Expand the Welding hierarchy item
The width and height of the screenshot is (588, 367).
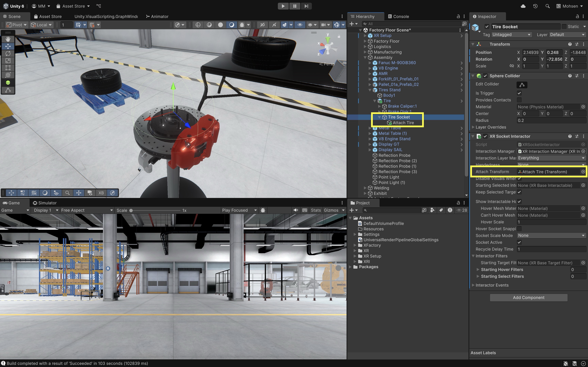click(365, 188)
